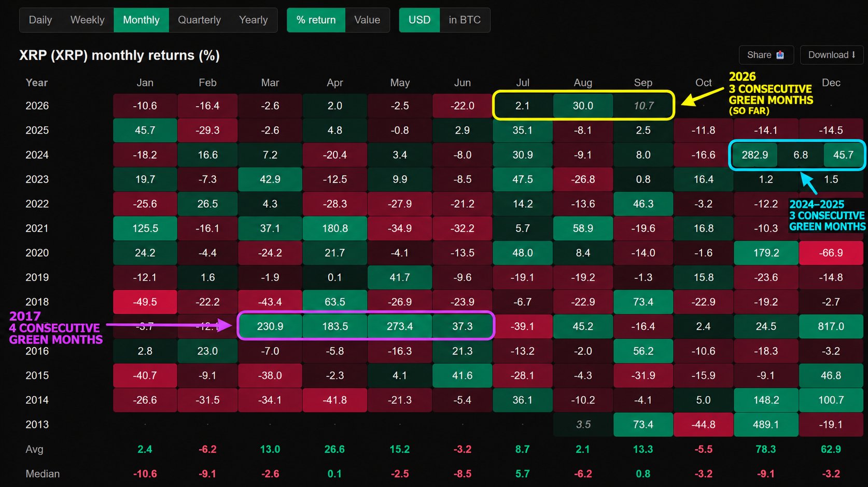
Task: Click the 2021 April cell 180.8
Action: [x=335, y=228]
